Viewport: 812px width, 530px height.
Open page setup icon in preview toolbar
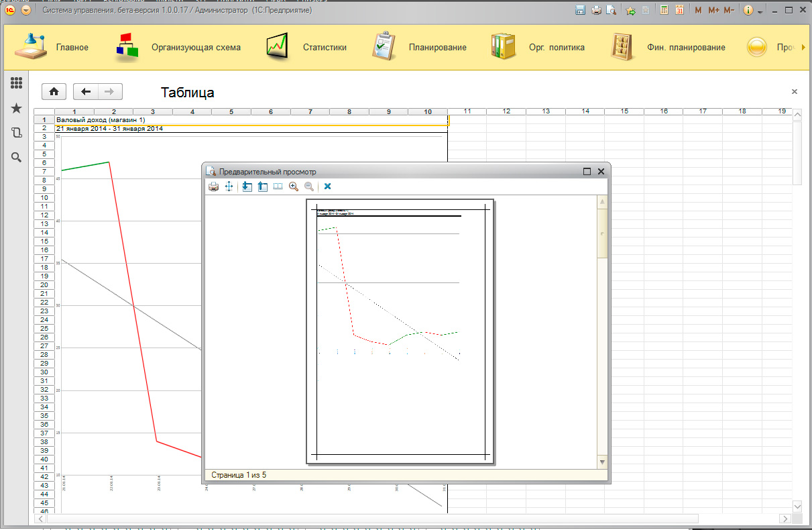(x=229, y=187)
